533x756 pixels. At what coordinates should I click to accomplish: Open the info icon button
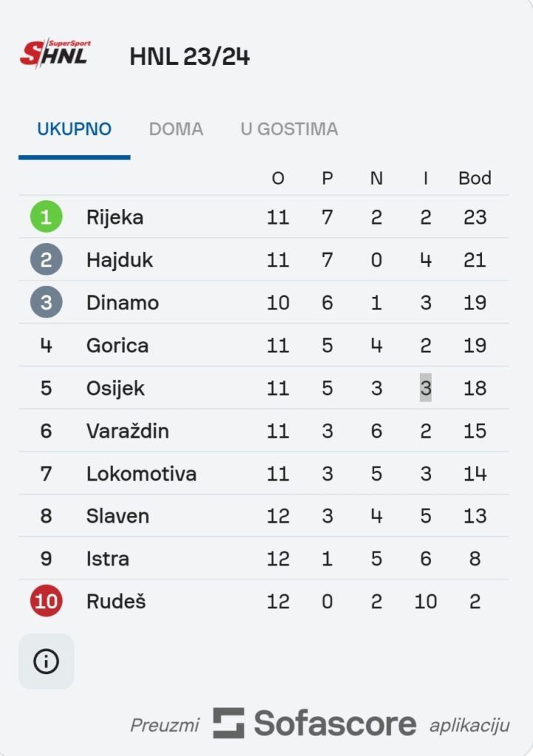click(47, 661)
